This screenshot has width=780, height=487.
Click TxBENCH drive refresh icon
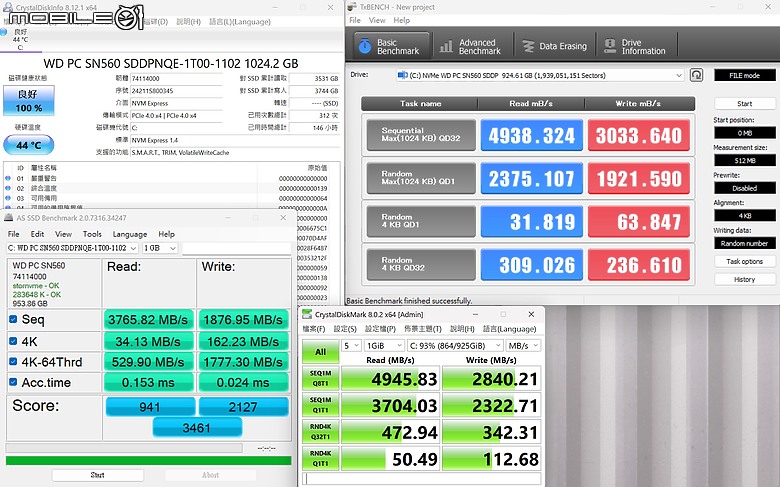click(x=696, y=75)
